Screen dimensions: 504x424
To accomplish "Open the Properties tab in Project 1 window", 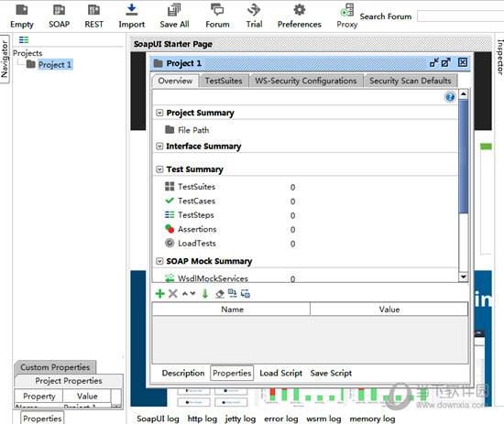I will point(232,373).
